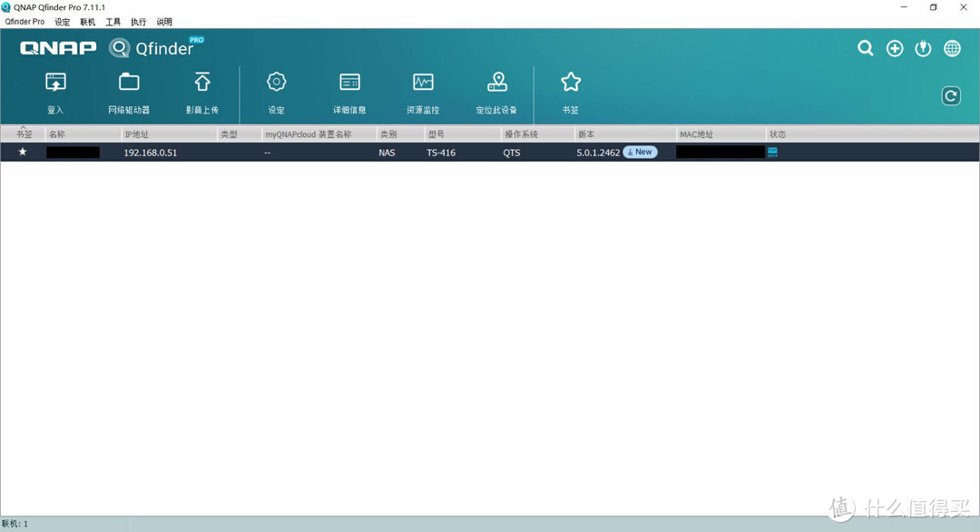Click the search magnifier icon in header
This screenshot has width=980, height=532.
pos(866,48)
